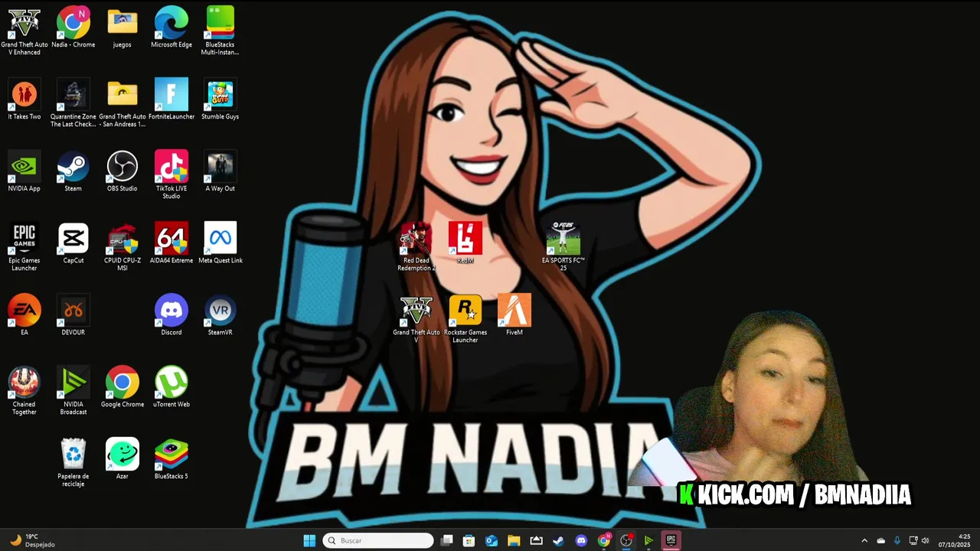Open BlueStacks Multi-Instance shortcut
Screen dimensions: 980x551
(220, 31)
